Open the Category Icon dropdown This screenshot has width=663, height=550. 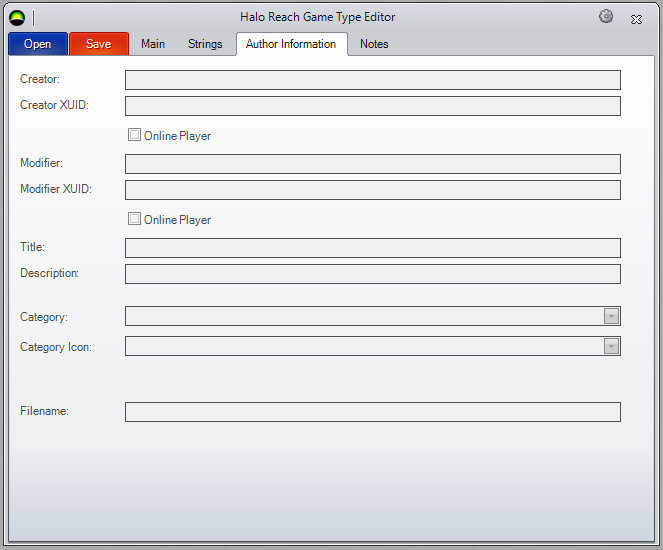point(612,347)
